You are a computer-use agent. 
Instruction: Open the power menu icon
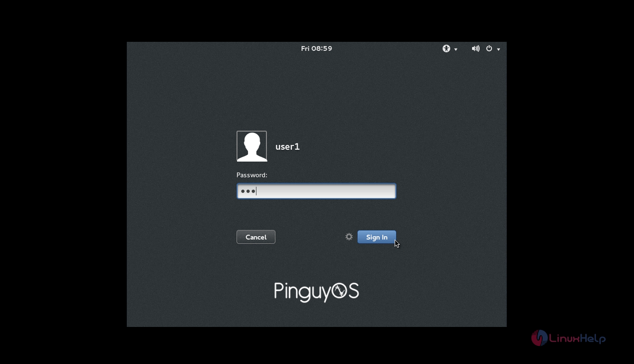pos(489,48)
